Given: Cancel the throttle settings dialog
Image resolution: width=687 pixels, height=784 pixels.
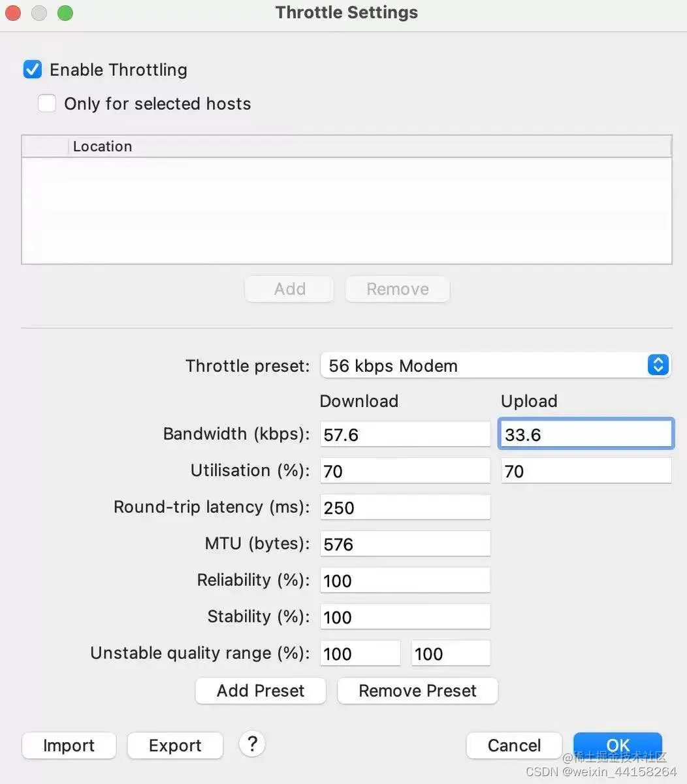Looking at the screenshot, I should [514, 745].
